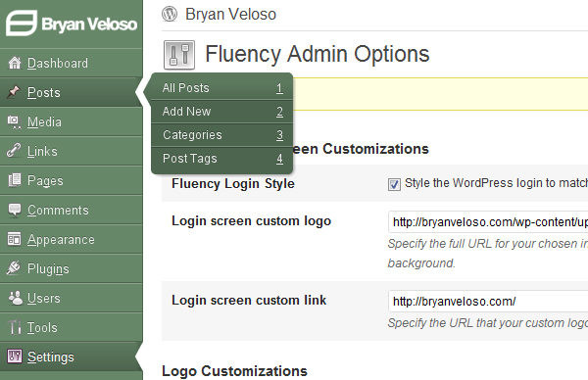Click the Bryan Veloso site title link

(x=230, y=15)
